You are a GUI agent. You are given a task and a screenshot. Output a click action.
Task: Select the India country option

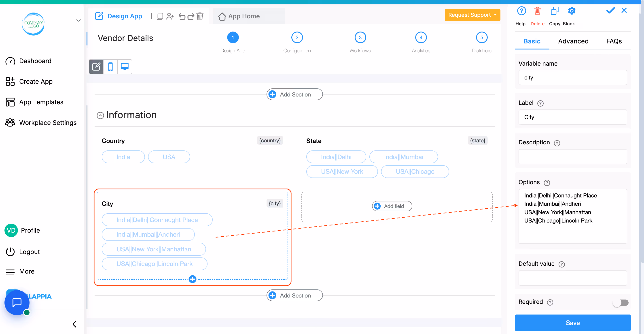click(x=123, y=157)
